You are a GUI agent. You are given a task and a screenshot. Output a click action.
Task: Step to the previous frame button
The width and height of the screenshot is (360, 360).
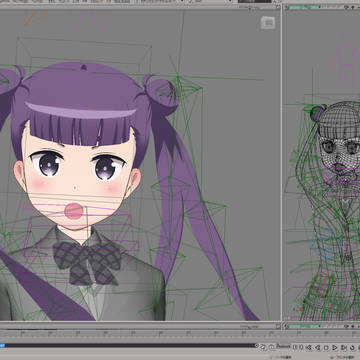tap(309, 347)
